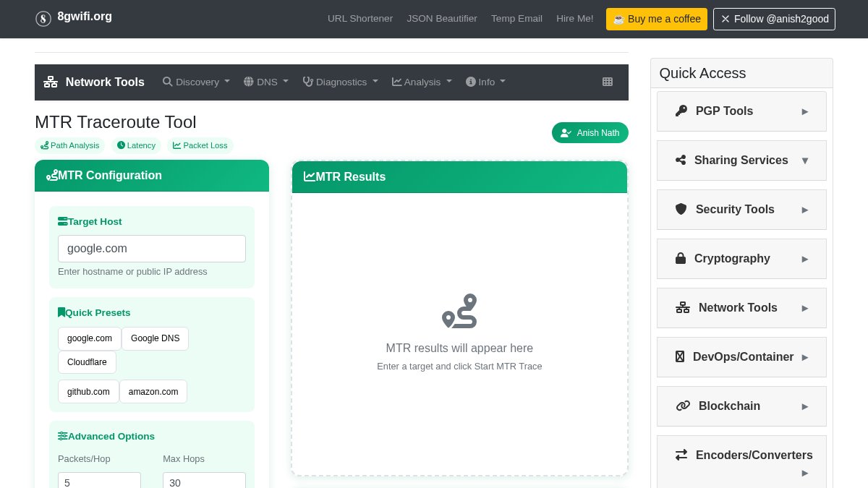This screenshot has height=488, width=868.
Task: Click the route icon in MTR Results
Action: [x=459, y=311]
